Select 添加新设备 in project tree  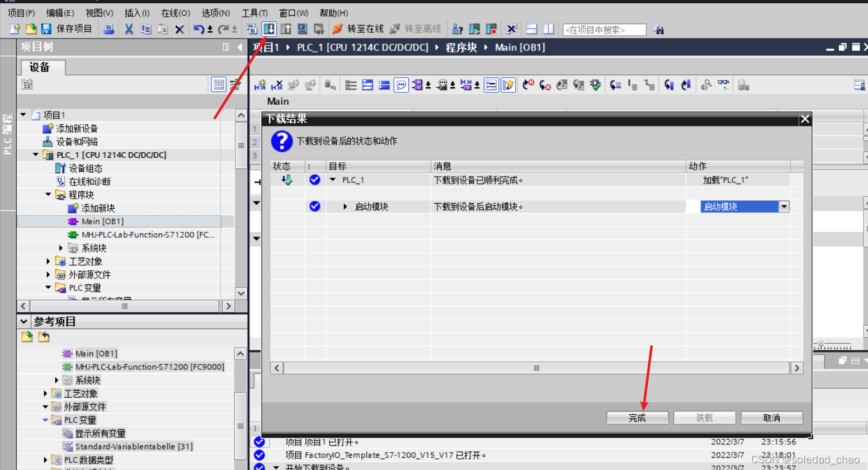pos(77,129)
